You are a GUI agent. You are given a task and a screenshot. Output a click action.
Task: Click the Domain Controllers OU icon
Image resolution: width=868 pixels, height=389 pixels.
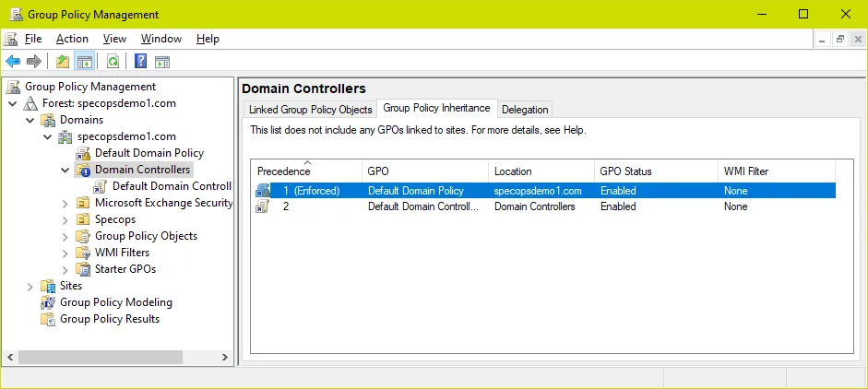[83, 170]
